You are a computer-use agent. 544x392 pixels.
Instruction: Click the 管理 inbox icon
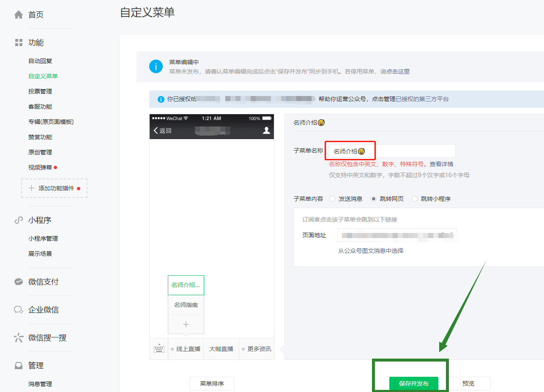19,366
